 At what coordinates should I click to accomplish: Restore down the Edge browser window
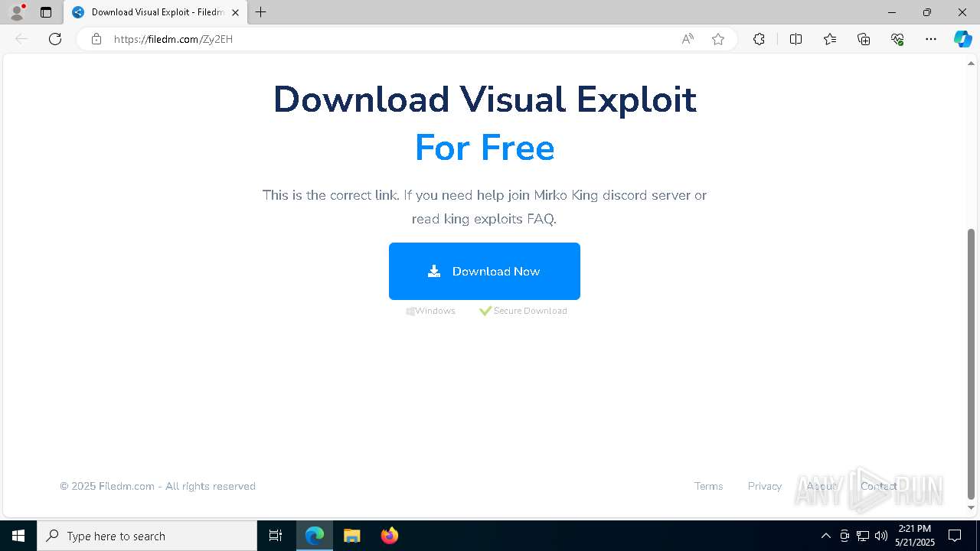927,12
